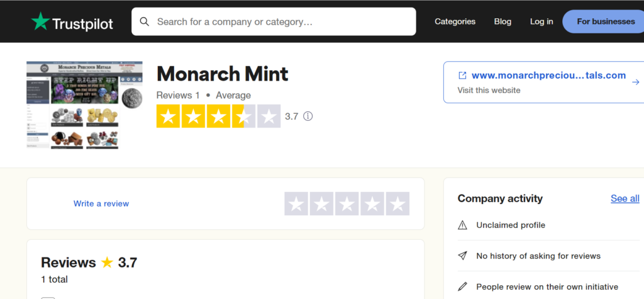Click the Unclaimed profile warning icon
The width and height of the screenshot is (644, 299).
tap(462, 225)
